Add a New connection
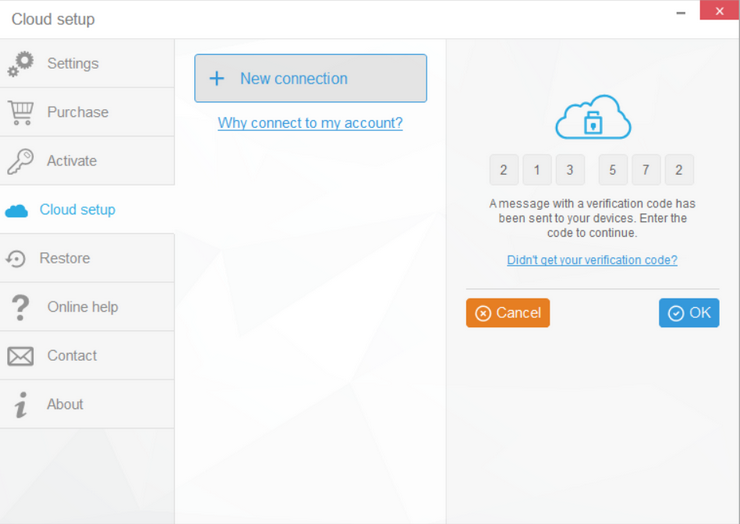Viewport: 740px width, 524px height. pyautogui.click(x=311, y=78)
